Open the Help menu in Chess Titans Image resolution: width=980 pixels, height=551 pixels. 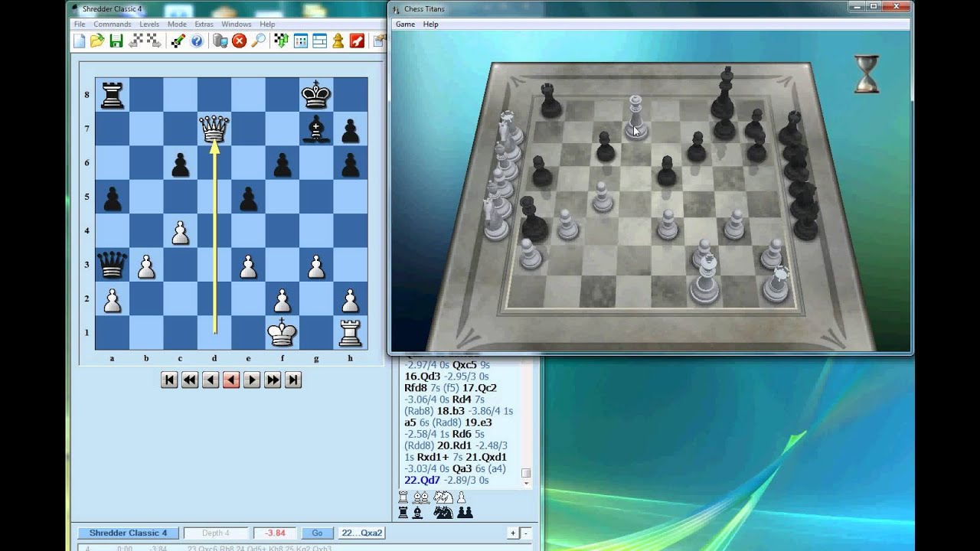[x=431, y=24]
